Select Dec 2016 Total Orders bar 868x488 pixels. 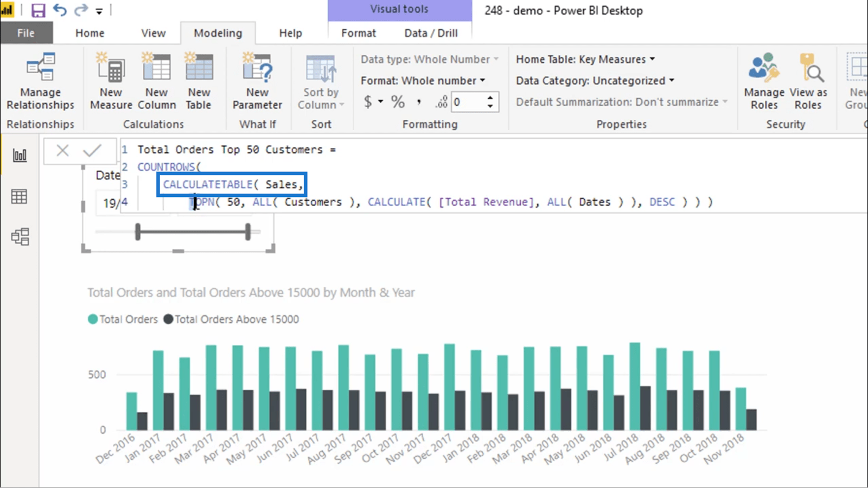[131, 411]
